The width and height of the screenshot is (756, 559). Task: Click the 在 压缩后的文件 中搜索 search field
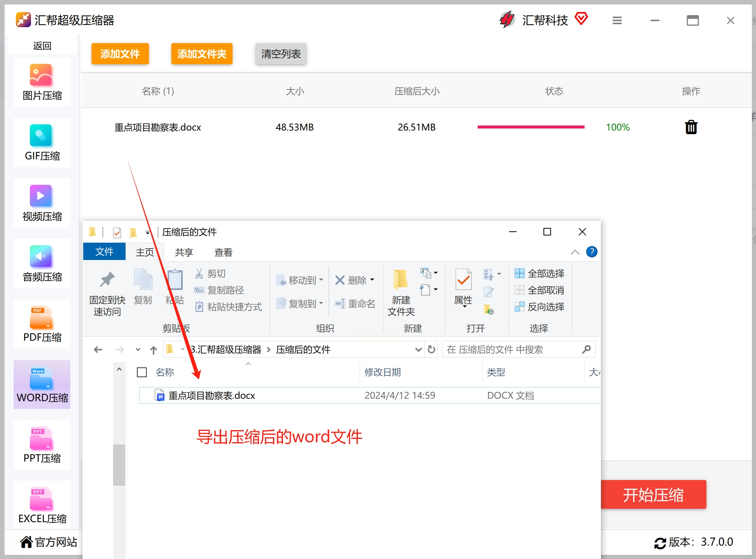511,350
